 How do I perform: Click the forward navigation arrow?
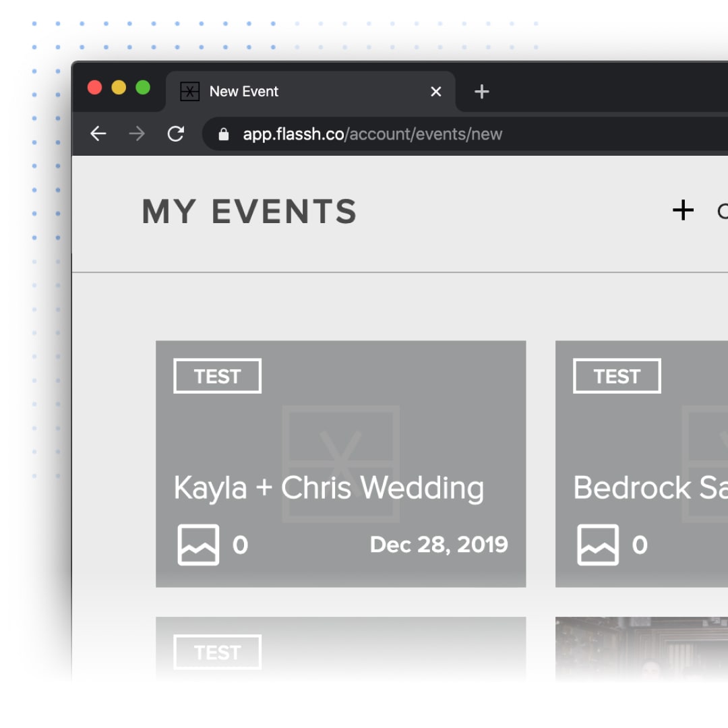(x=137, y=133)
